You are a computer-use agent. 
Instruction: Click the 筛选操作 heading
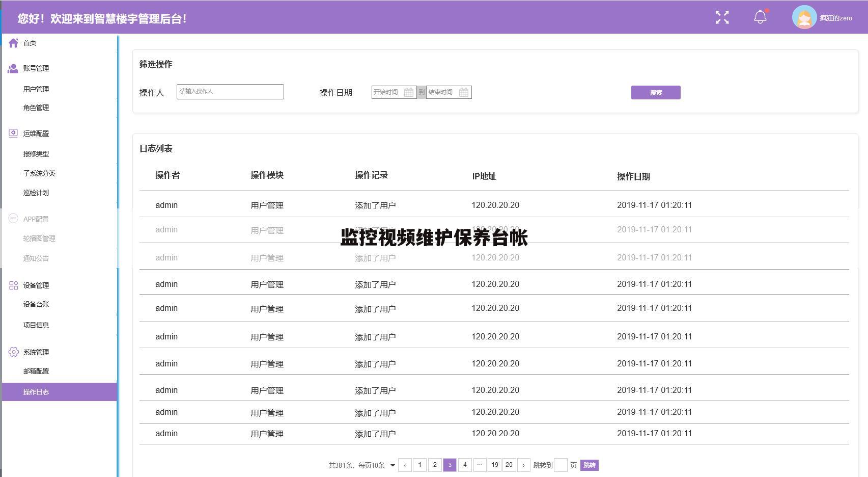[156, 65]
